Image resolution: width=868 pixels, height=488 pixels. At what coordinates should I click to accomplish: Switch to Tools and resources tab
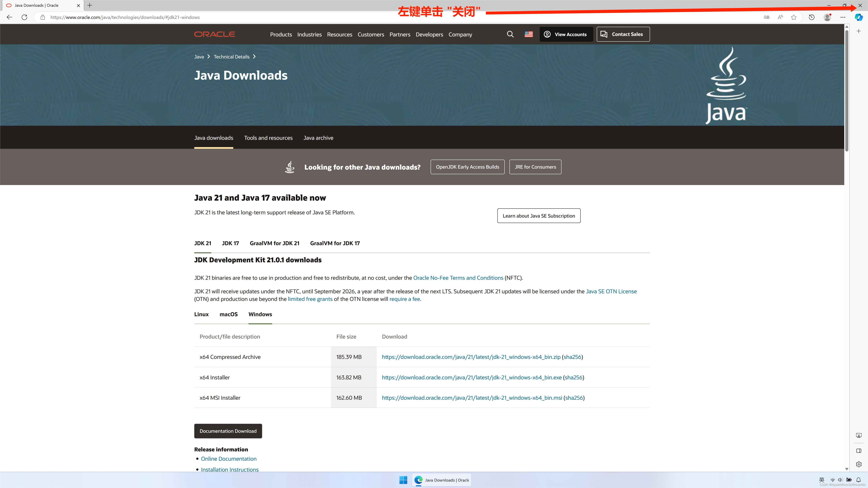pyautogui.click(x=268, y=138)
